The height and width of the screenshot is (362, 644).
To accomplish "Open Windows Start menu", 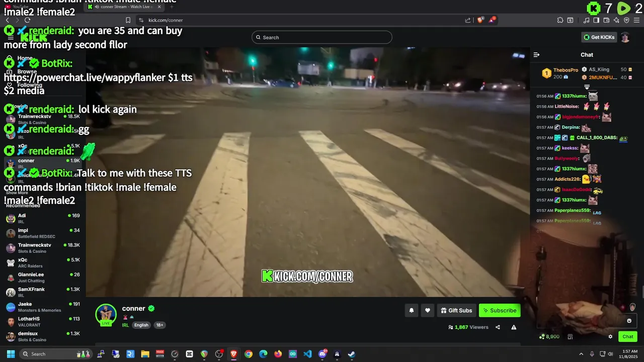I will 11,354.
